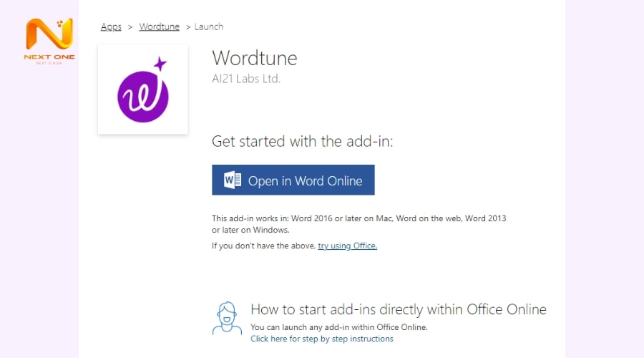Screen dimensions: 644x358
Task: Follow the try using Office link
Action: click(x=348, y=246)
